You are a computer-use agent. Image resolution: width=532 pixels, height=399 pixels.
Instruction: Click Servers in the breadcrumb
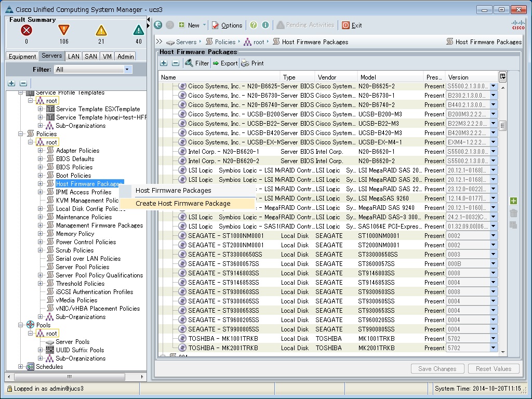pyautogui.click(x=186, y=42)
